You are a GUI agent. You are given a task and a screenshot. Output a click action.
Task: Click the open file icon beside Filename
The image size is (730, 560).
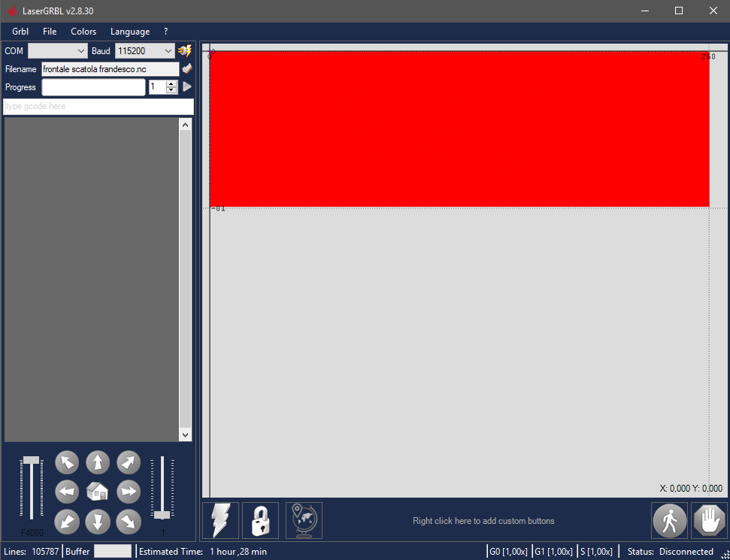point(187,69)
